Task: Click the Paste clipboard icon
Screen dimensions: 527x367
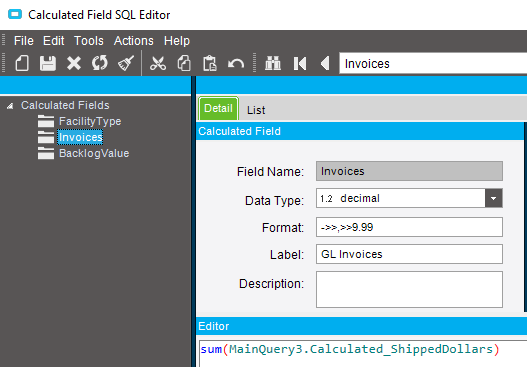Action: tap(210, 63)
